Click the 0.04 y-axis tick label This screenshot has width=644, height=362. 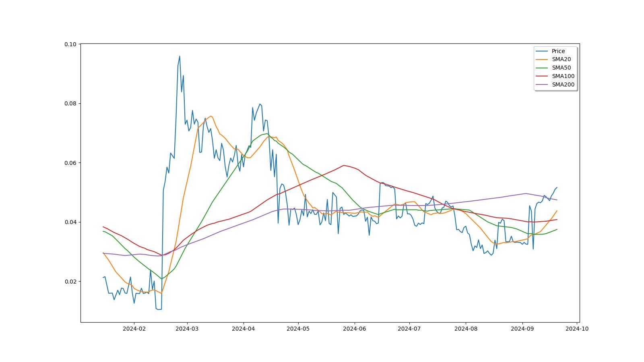70,222
